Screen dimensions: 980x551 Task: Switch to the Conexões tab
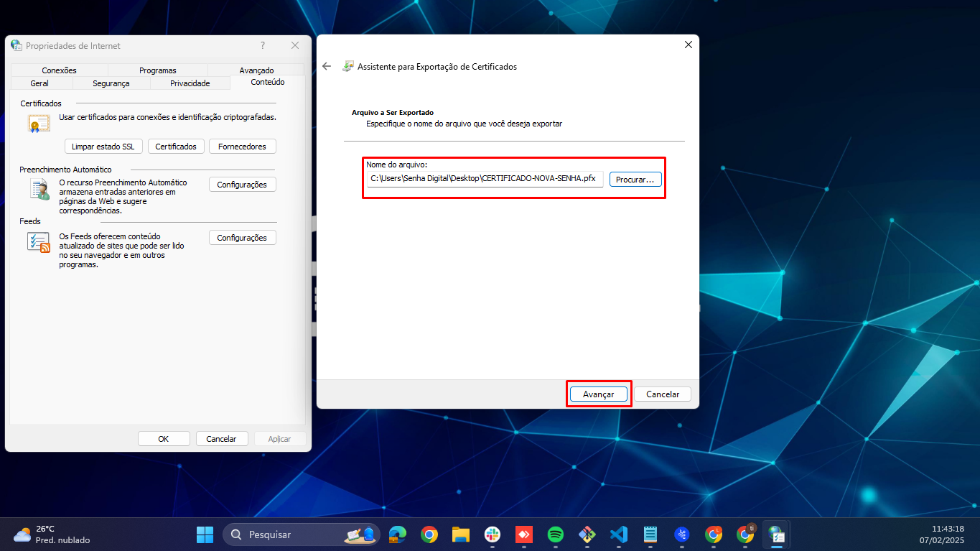tap(59, 70)
